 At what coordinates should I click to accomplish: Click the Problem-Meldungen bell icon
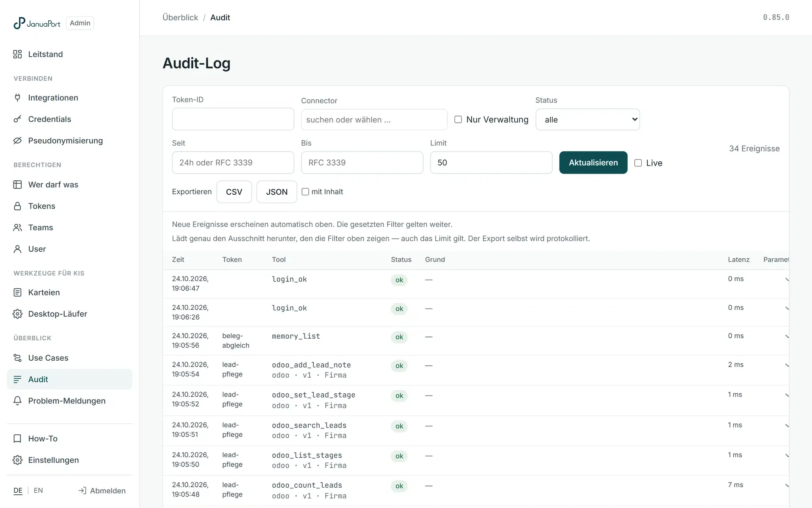[x=17, y=401]
